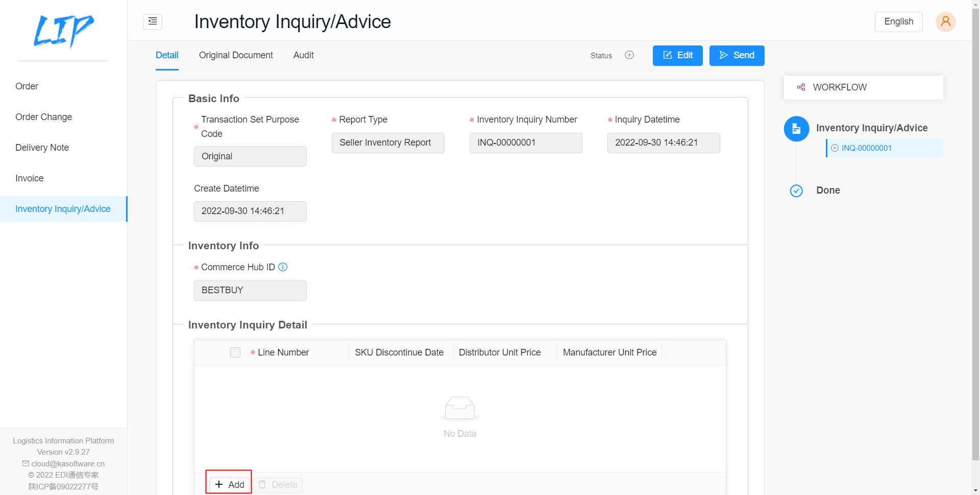Screen dimensions: 980x495
Task: Click the Inventory Inquiry/Advice workflow document icon
Action: point(796,129)
